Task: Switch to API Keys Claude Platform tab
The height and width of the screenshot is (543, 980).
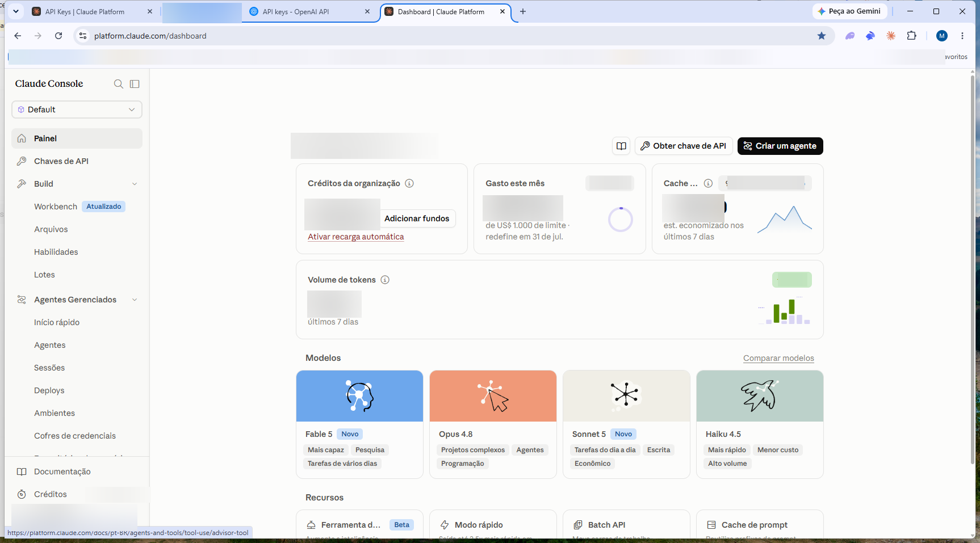Action: [x=92, y=12]
